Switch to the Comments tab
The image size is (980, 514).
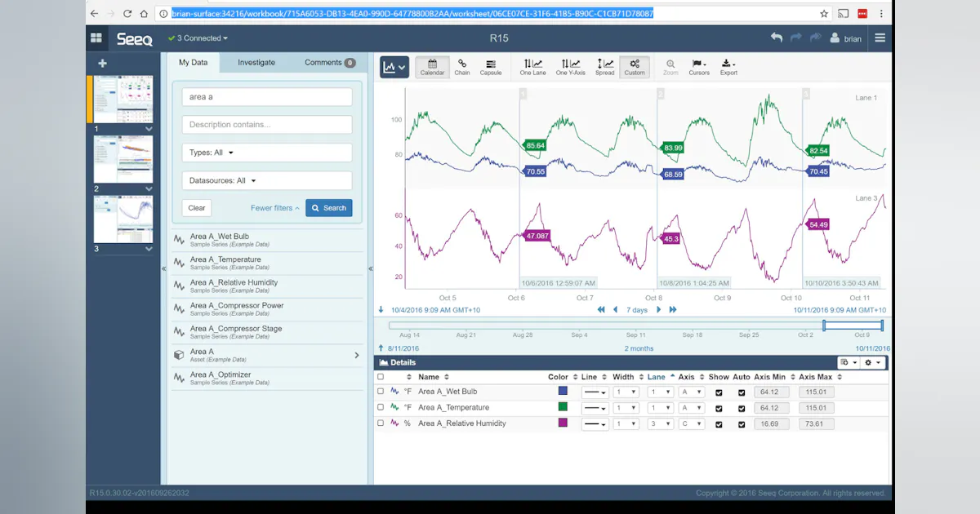[x=330, y=63]
